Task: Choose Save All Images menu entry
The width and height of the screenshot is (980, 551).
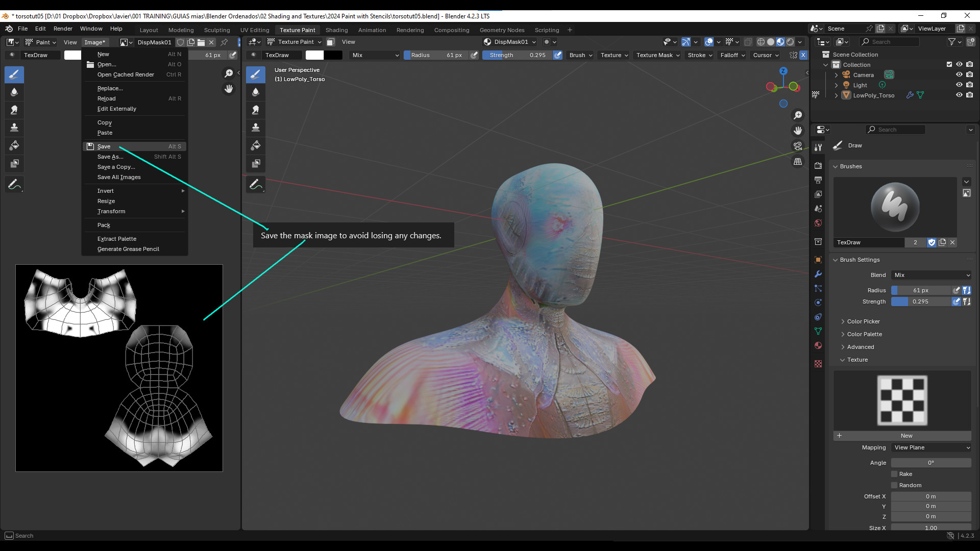Action: click(x=135, y=177)
